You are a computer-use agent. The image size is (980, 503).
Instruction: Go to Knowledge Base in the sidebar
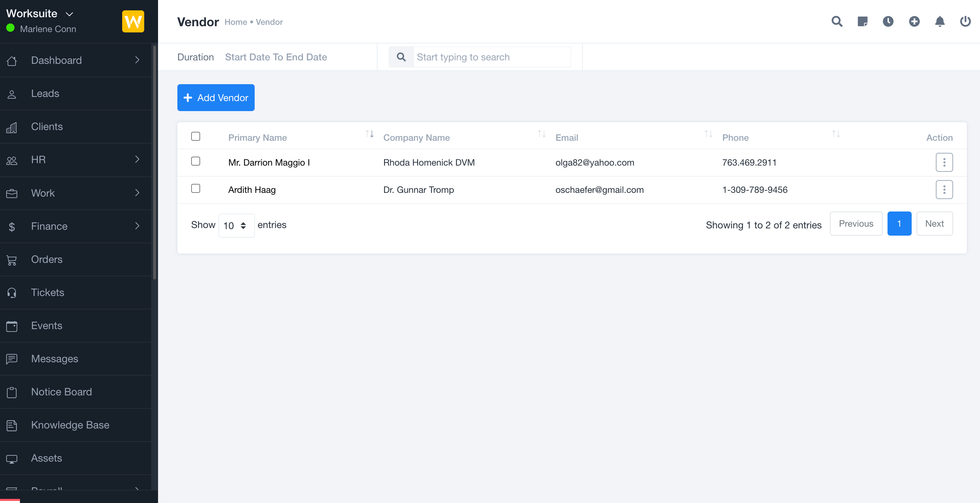coord(70,425)
